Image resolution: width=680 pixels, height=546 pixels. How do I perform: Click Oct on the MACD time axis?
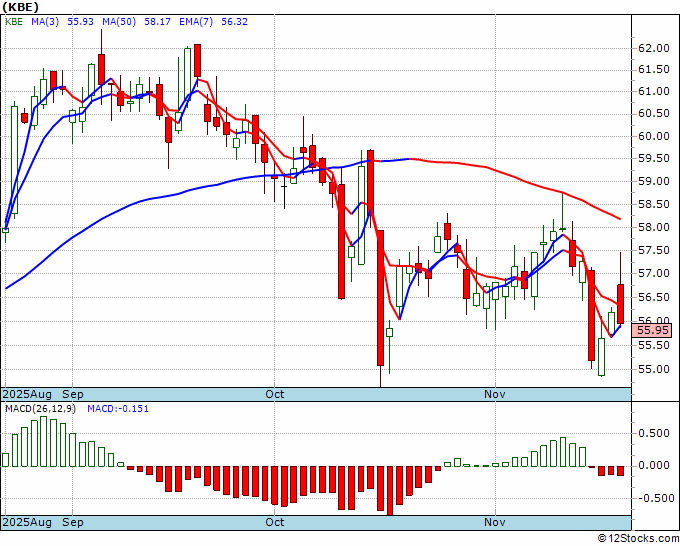tap(275, 522)
